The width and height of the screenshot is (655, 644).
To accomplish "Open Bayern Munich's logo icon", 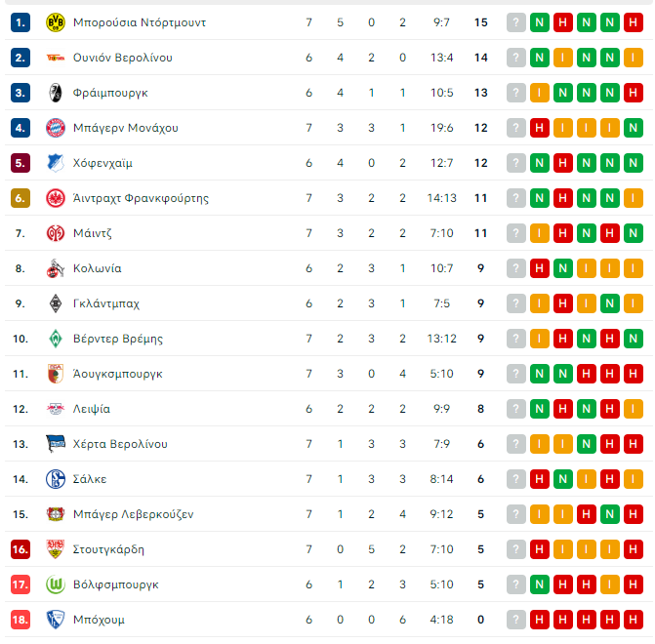I will pos(55,128).
